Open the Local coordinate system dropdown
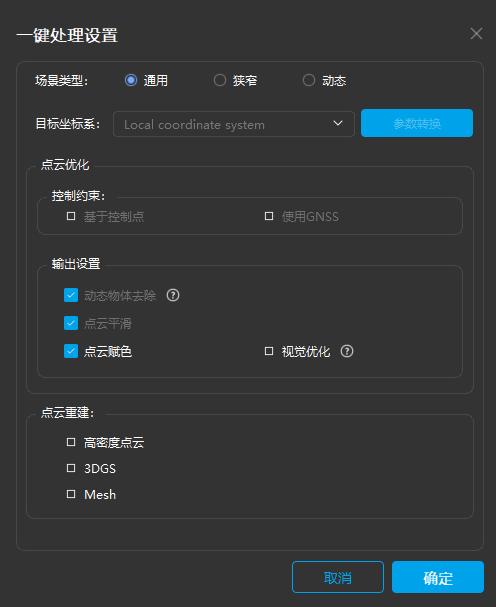This screenshot has height=607, width=496. (x=233, y=124)
